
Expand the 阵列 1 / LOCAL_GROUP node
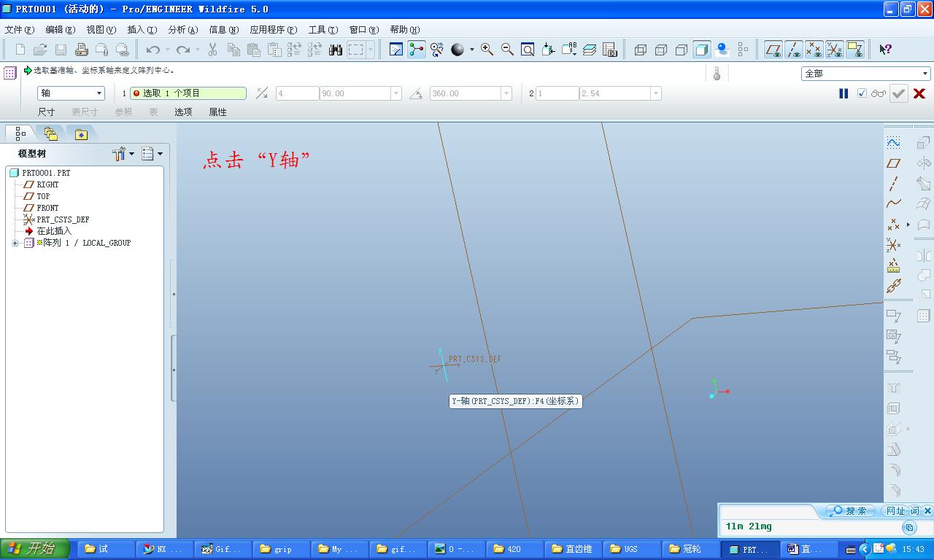click(15, 243)
